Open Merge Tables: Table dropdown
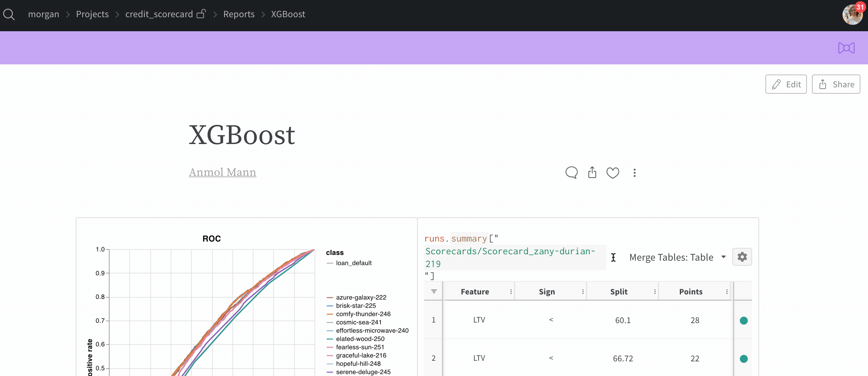Screen dimensions: 868x376 (677, 257)
